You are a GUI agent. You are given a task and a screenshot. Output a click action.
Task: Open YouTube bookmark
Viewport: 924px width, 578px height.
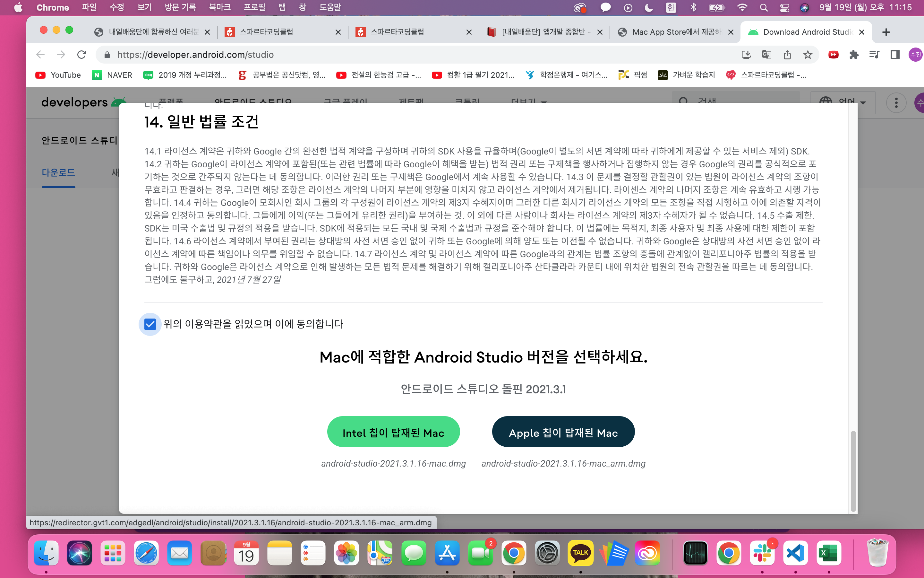pos(58,75)
